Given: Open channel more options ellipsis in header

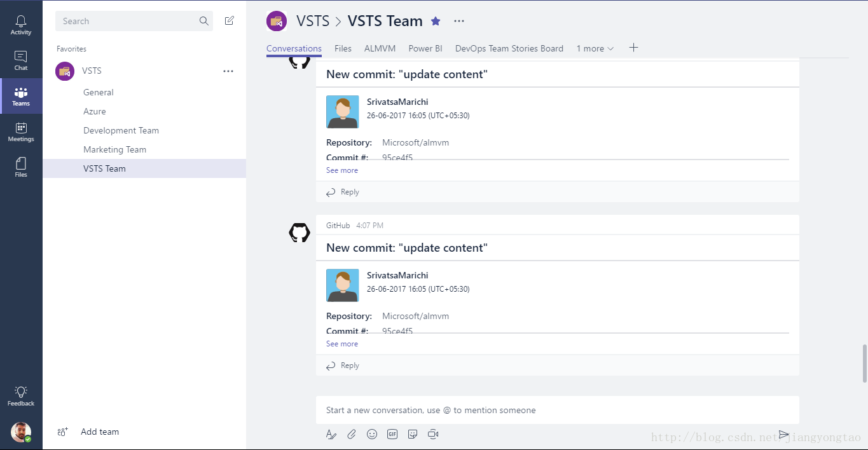Looking at the screenshot, I should click(x=459, y=21).
